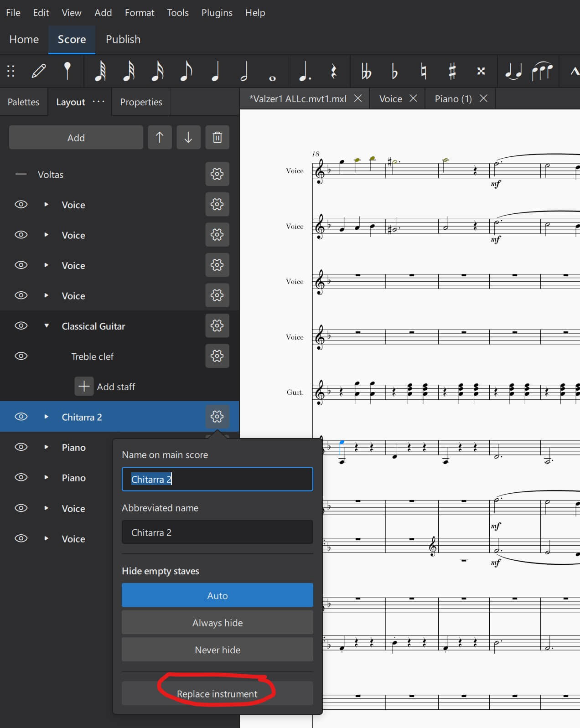The width and height of the screenshot is (580, 728).
Task: Insert a quarter rest from toolbar
Action: [x=334, y=71]
